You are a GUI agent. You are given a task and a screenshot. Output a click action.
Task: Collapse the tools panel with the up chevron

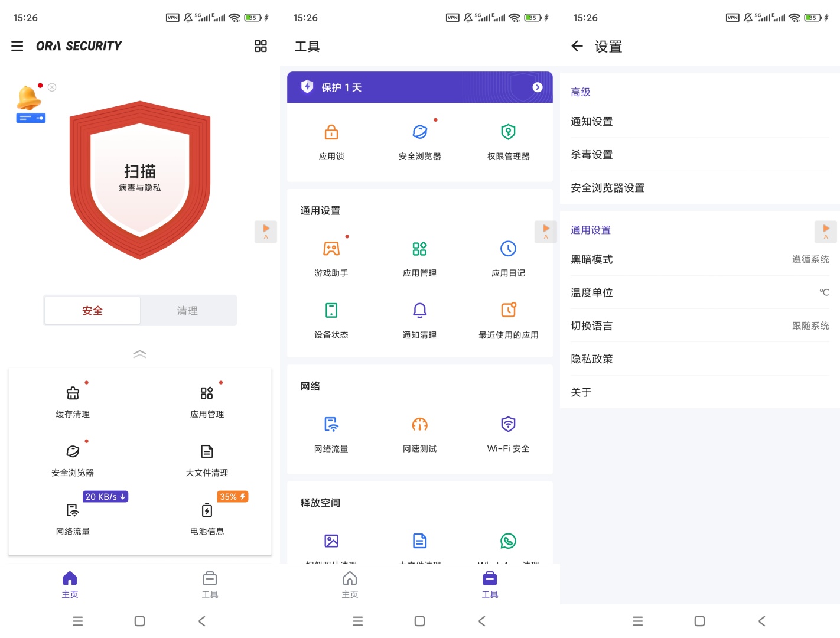coord(140,354)
